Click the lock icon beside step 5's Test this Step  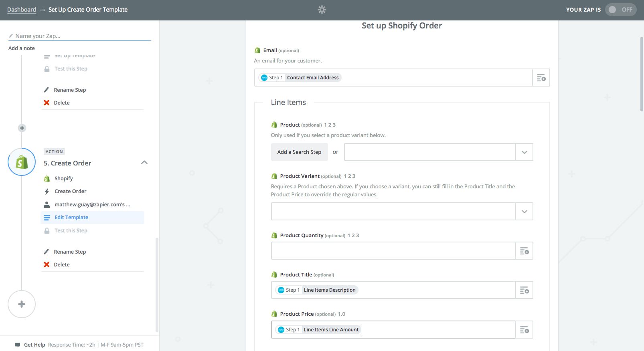pos(47,230)
